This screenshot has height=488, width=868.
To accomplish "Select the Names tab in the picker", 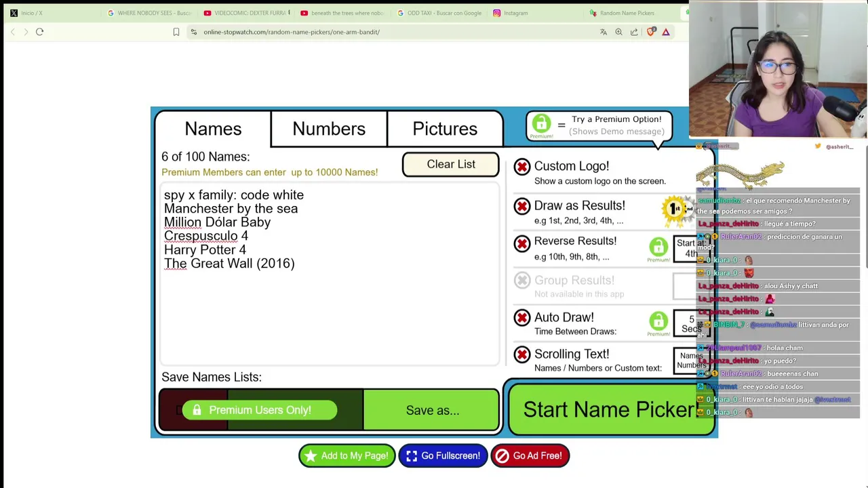I will 213,129.
